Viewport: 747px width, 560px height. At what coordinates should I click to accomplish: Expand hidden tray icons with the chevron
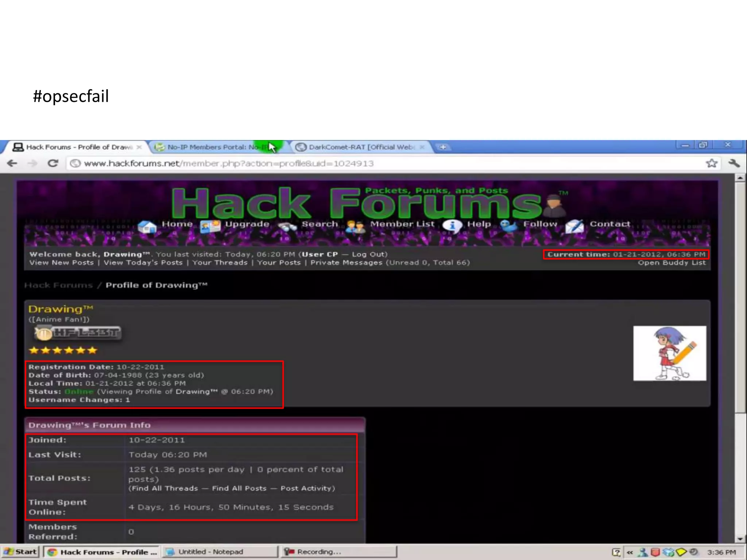(630, 552)
